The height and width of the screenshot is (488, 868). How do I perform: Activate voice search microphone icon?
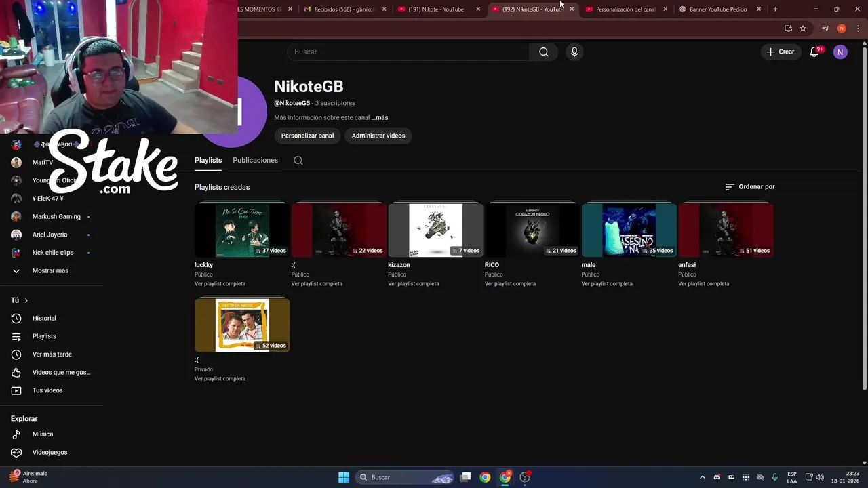point(574,52)
